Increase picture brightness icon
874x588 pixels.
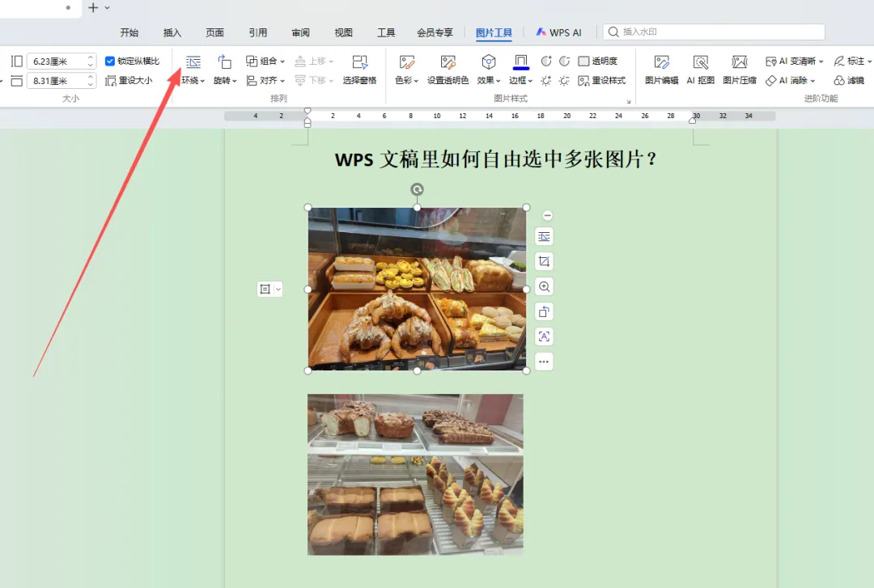point(546,81)
